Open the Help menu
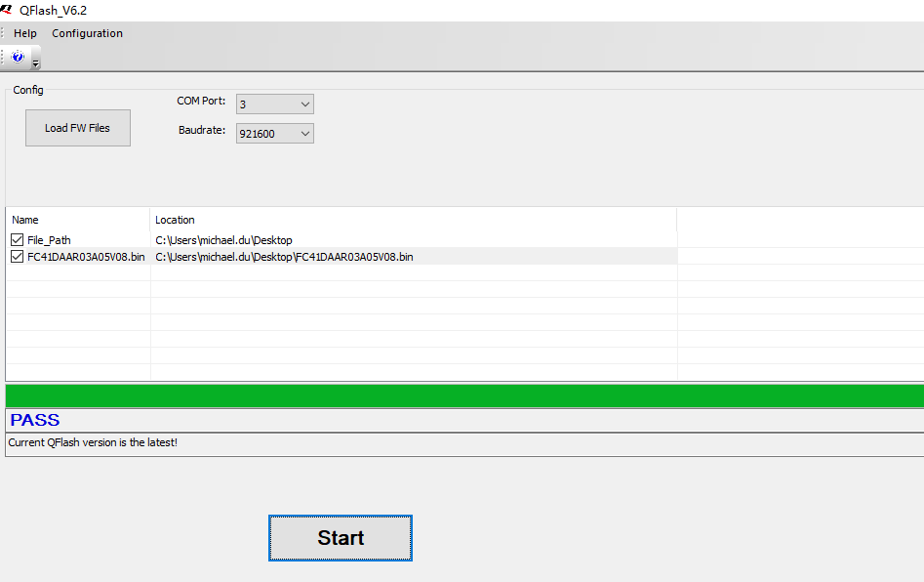 24,32
